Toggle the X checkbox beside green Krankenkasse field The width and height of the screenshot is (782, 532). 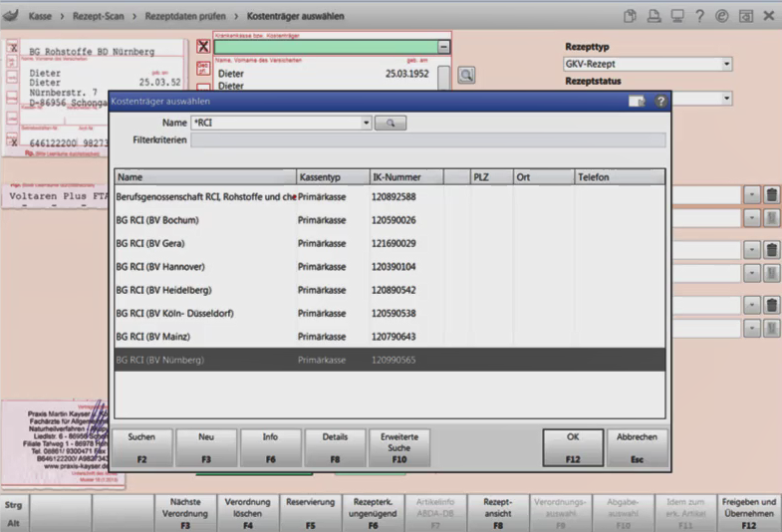[x=203, y=47]
